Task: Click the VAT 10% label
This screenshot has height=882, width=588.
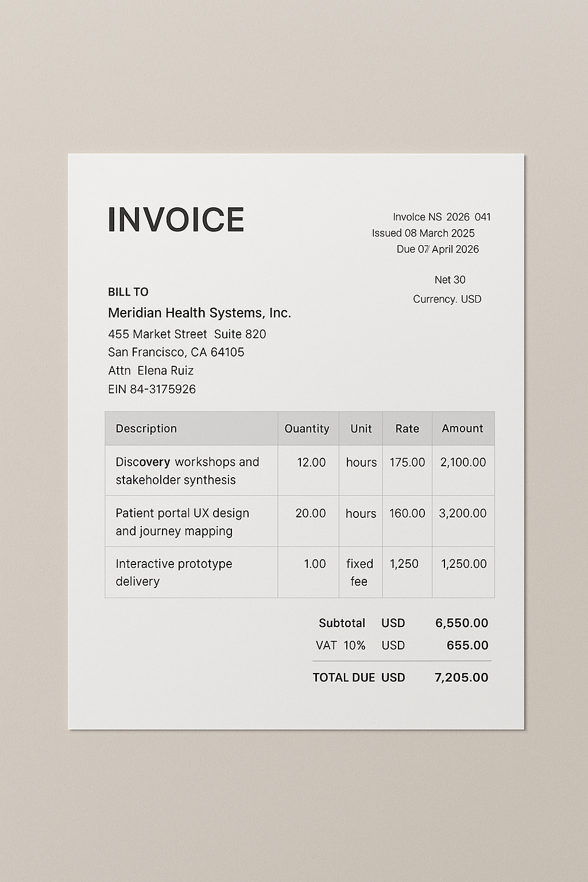Action: 341,645
